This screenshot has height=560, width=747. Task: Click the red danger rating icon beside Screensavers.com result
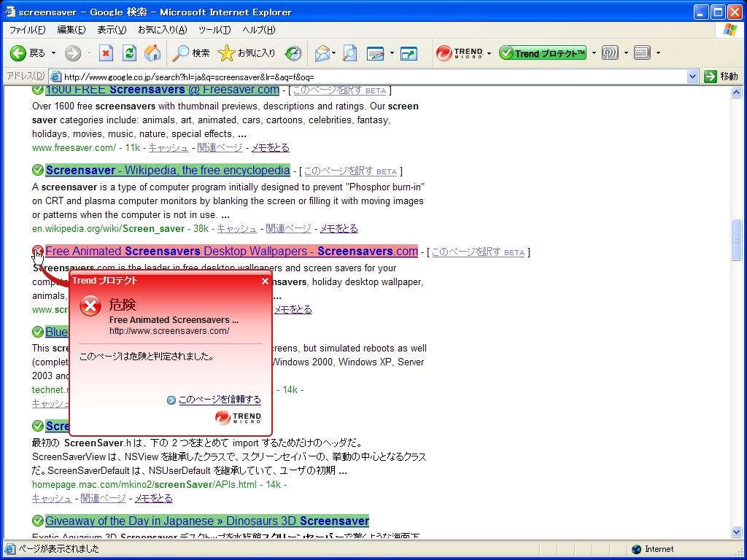38,251
